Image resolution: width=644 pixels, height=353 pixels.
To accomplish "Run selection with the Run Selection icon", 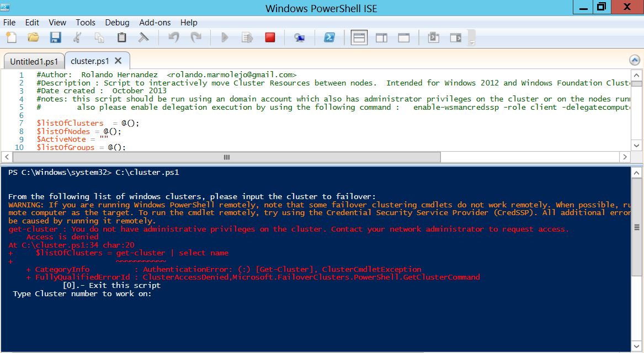I will click(x=247, y=38).
